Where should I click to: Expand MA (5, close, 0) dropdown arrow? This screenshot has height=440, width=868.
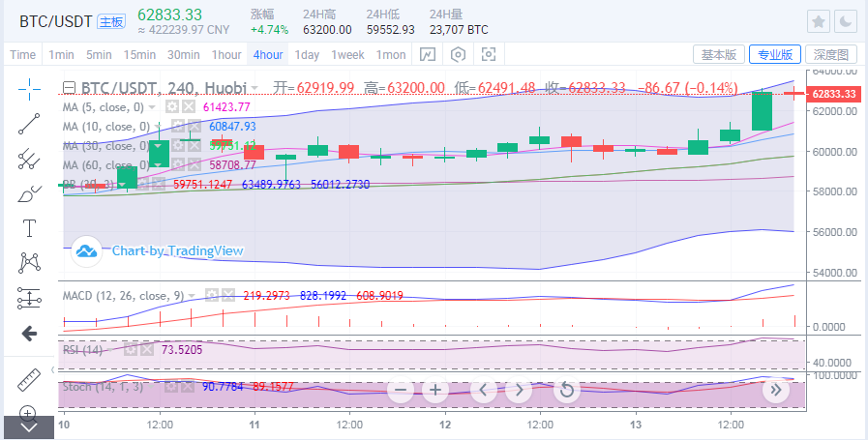pos(152,106)
